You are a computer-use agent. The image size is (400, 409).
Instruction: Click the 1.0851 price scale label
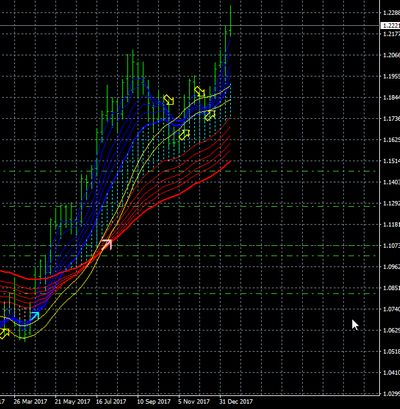tap(391, 288)
